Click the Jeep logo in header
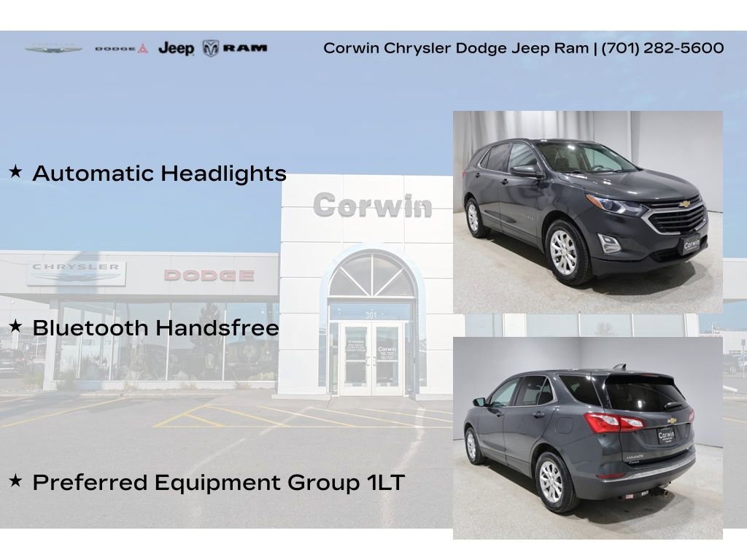This screenshot has height=560, width=747. pos(177,48)
